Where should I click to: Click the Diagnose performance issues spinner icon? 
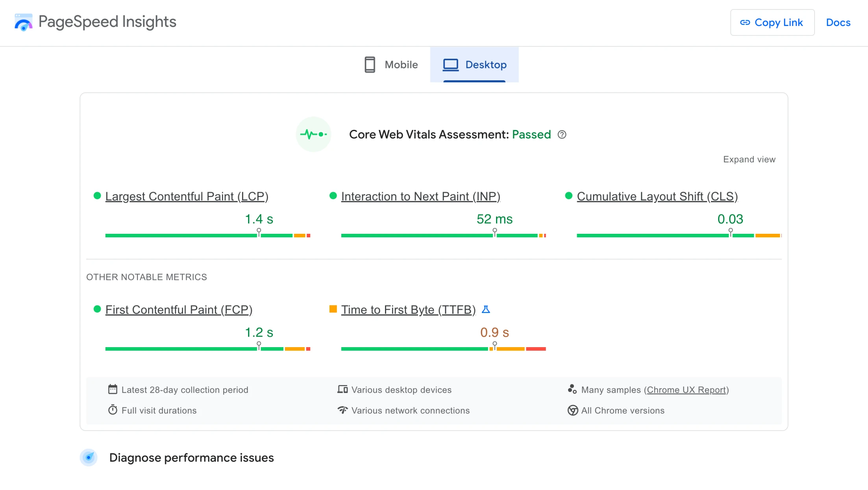[89, 457]
